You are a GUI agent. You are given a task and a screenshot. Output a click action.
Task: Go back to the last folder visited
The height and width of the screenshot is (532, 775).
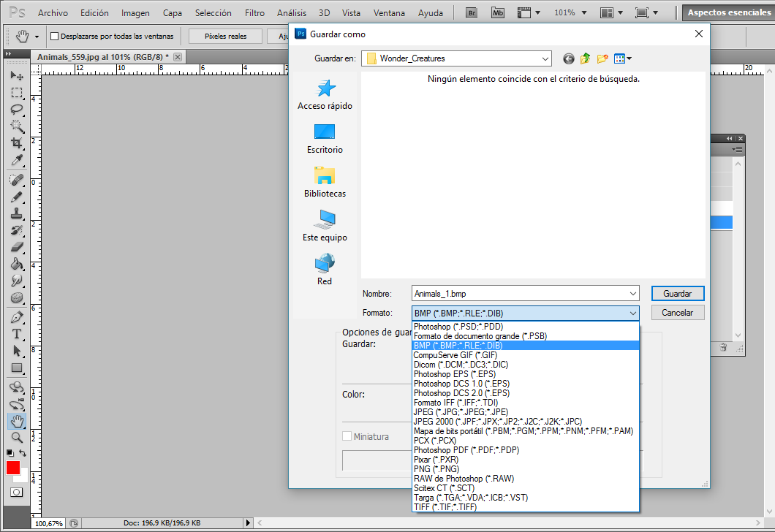point(568,58)
